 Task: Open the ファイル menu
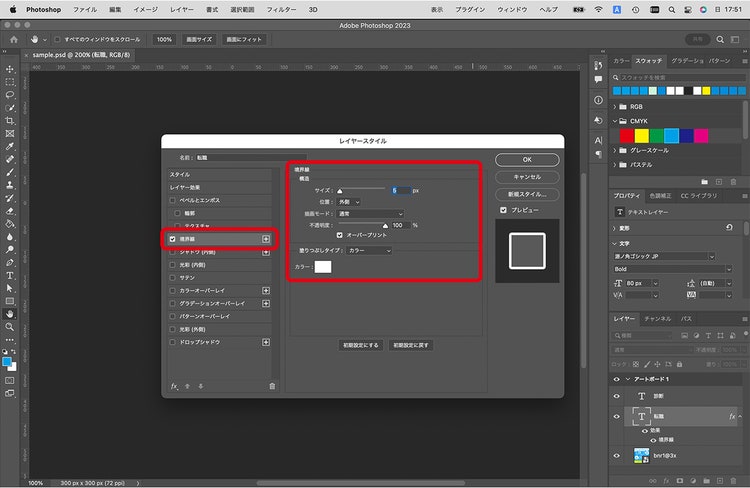coord(85,9)
